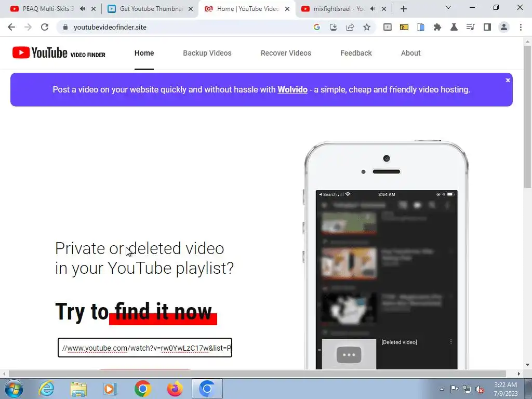The height and width of the screenshot is (399, 532).
Task: Open media control playlist icon
Action: click(470, 27)
